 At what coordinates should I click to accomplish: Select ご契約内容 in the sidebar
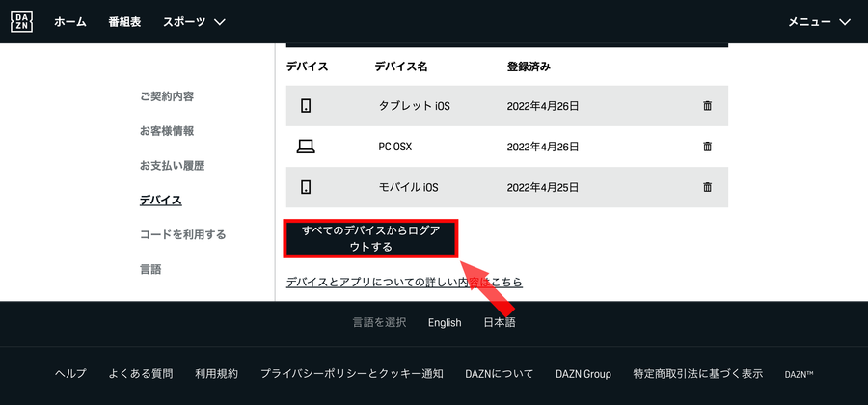click(167, 96)
